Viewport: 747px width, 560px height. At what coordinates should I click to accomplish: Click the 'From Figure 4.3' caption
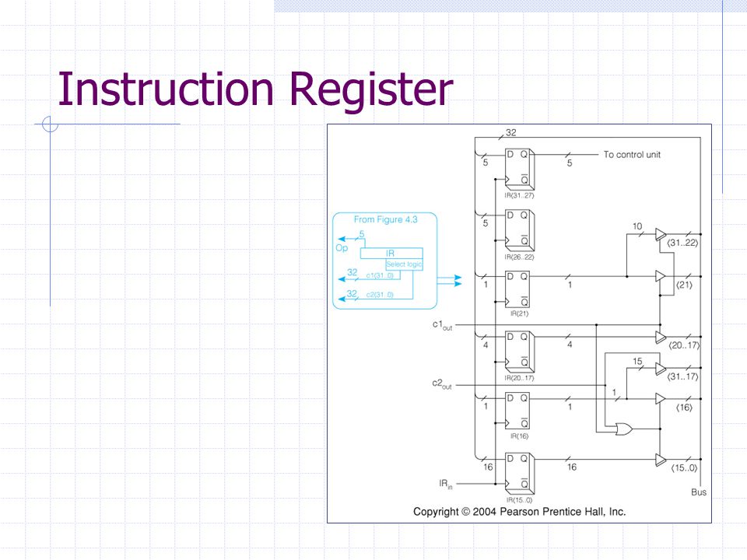[385, 219]
